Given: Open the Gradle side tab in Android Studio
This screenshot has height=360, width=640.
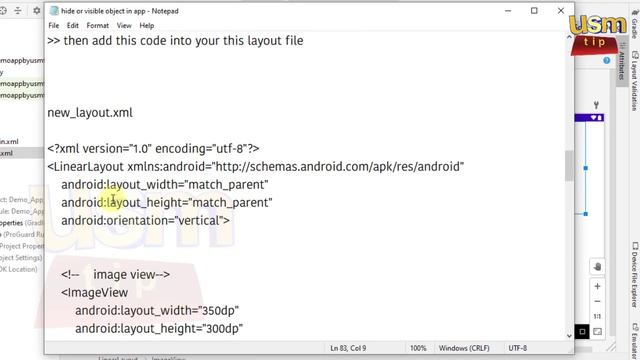Looking at the screenshot, I should (635, 24).
